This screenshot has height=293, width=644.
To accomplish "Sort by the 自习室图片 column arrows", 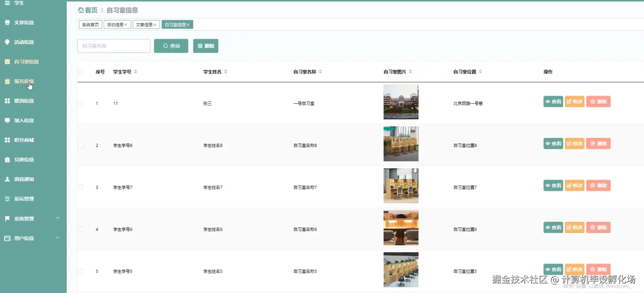I will 410,72.
